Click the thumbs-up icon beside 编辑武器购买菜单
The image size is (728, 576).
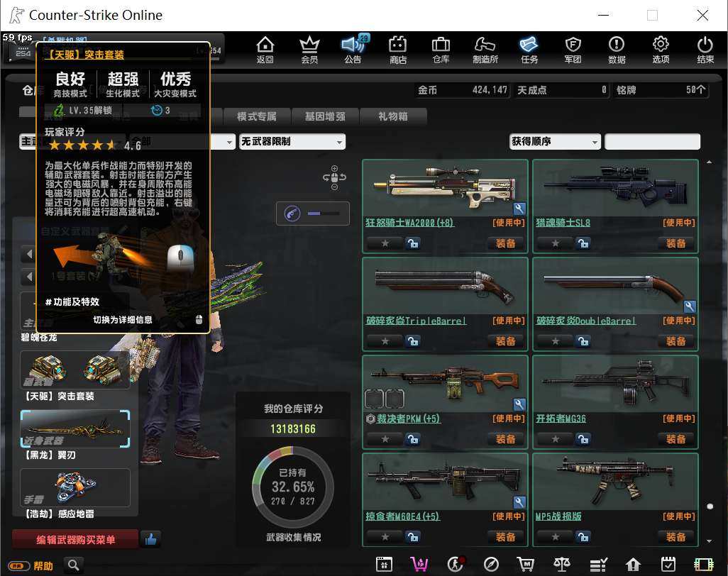click(150, 539)
